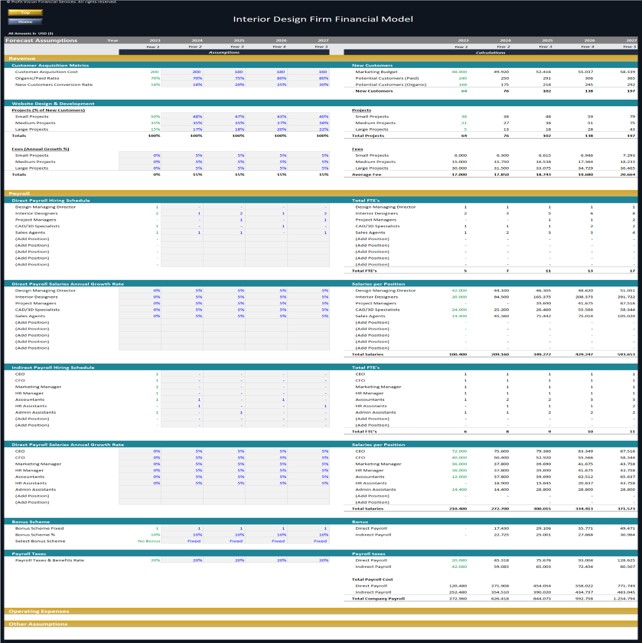Click the Total Projects row label
The image size is (642, 643).
tap(368, 136)
